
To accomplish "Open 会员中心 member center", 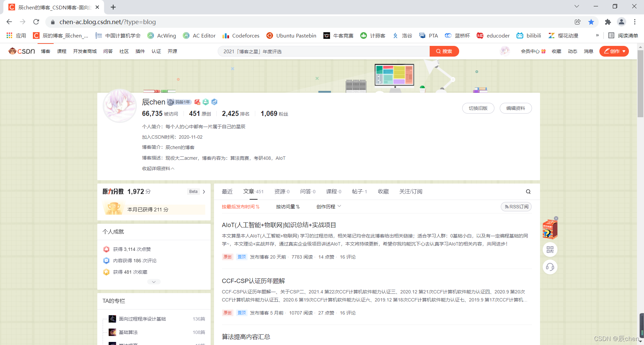I will coord(533,51).
